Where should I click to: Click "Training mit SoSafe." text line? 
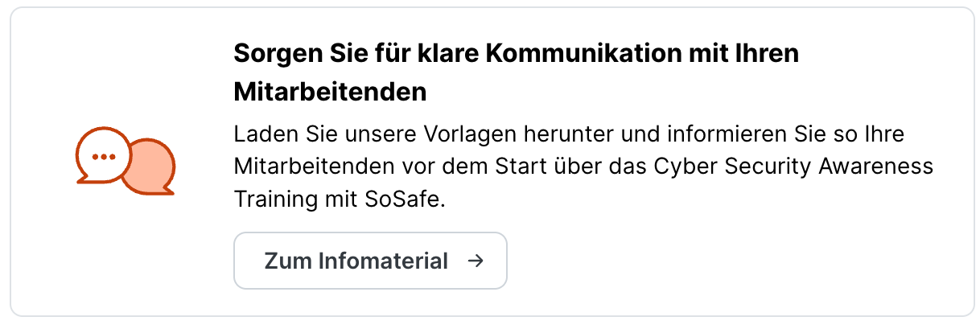[340, 198]
